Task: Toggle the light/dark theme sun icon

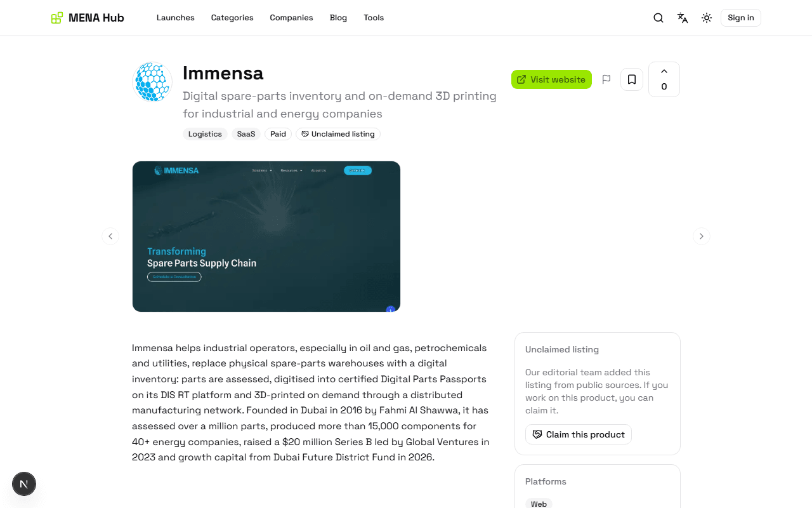Action: (707, 18)
